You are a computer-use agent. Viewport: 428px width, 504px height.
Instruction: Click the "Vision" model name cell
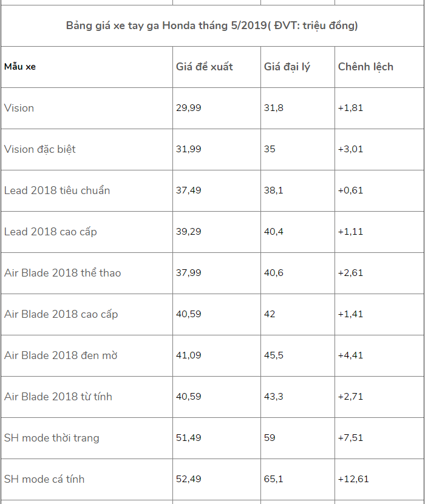click(x=19, y=108)
